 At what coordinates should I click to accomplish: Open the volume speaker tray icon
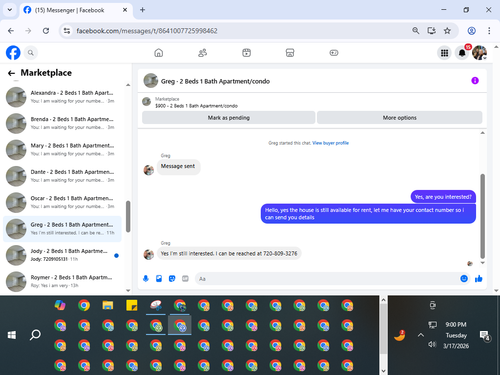432,344
